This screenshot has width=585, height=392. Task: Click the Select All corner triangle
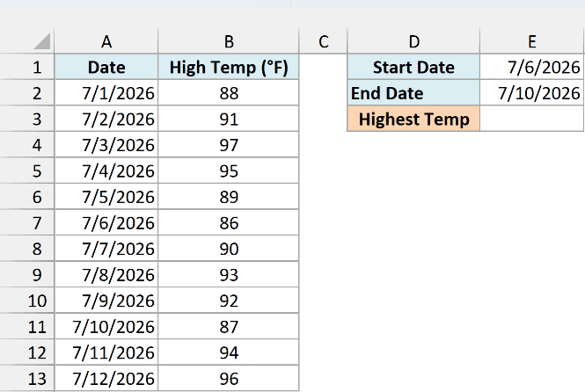coord(42,41)
